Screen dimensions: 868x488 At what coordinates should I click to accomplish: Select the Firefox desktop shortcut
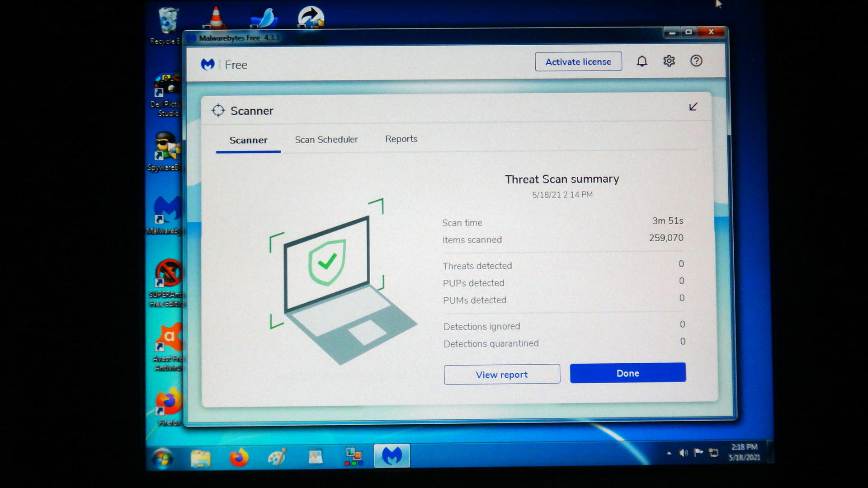[x=169, y=406]
